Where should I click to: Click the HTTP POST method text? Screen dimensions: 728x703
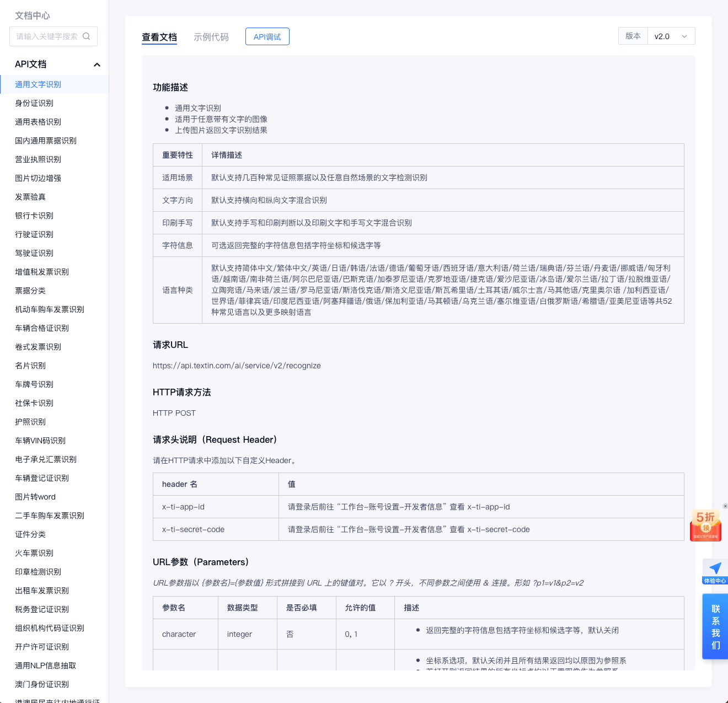click(174, 413)
